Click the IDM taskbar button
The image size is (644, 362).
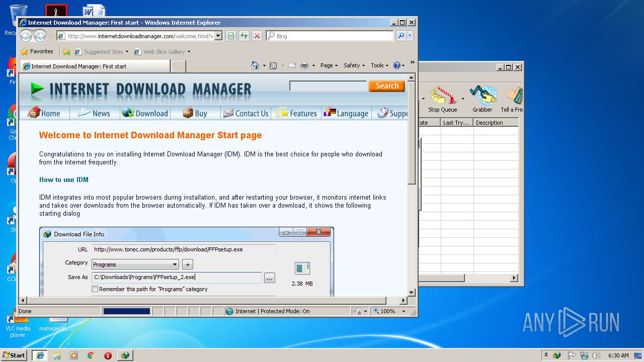125,355
